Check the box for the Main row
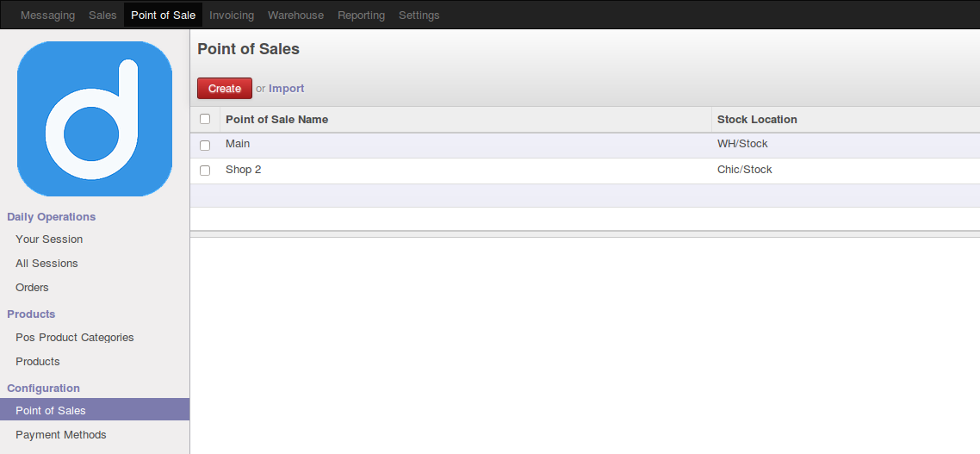Viewport: 980px width, 454px height. 205,145
